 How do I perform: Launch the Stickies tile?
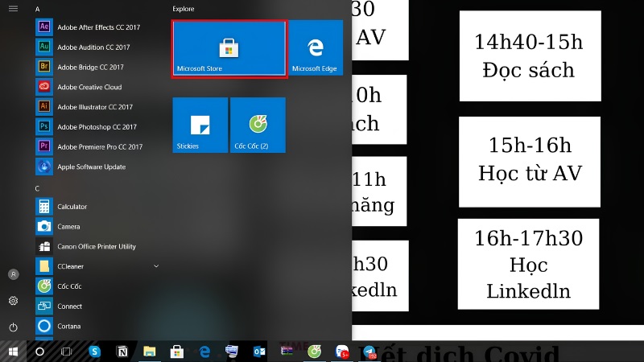(200, 125)
